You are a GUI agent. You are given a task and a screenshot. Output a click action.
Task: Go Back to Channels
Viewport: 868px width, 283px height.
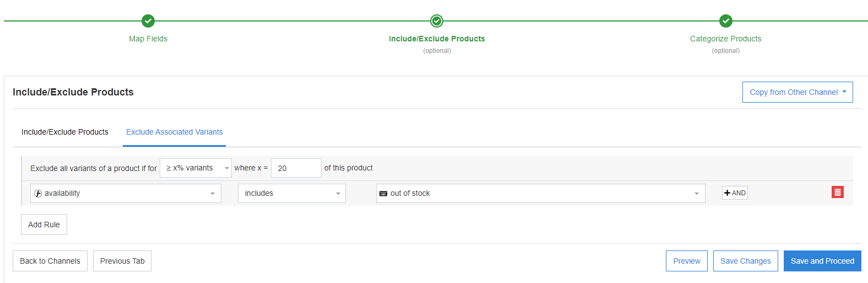(x=50, y=261)
